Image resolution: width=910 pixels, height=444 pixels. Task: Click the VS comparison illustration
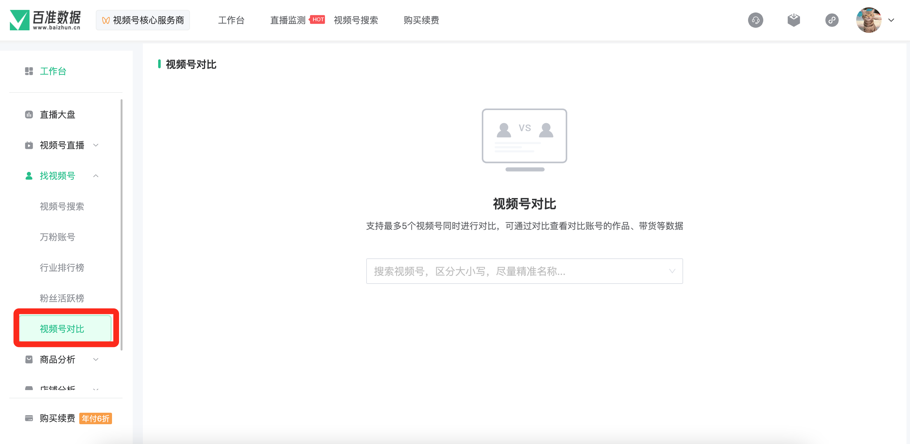524,140
